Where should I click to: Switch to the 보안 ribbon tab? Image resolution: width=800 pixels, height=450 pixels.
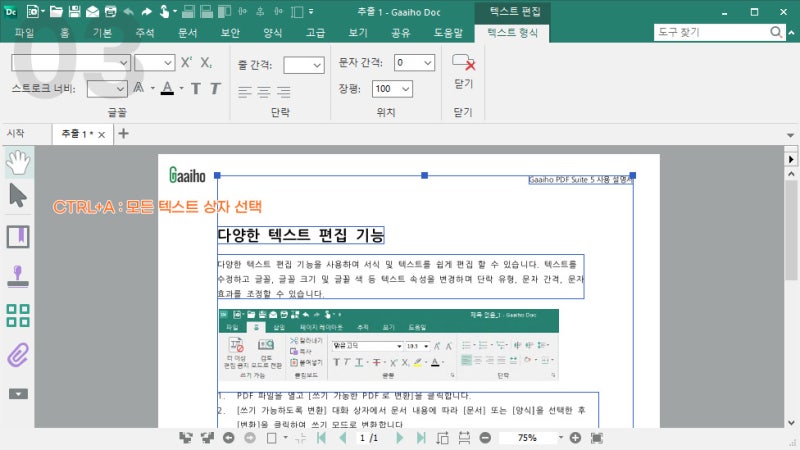(230, 33)
